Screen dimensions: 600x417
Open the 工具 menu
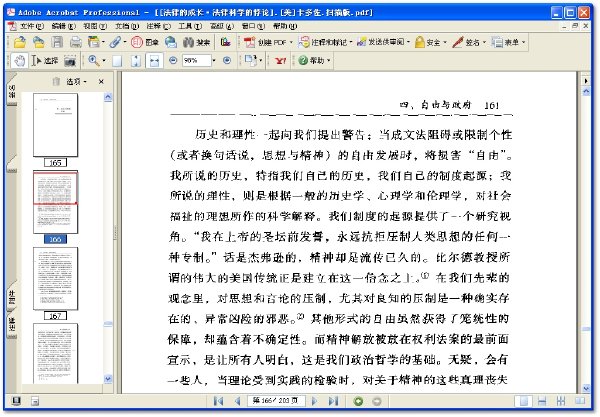pyautogui.click(x=190, y=26)
